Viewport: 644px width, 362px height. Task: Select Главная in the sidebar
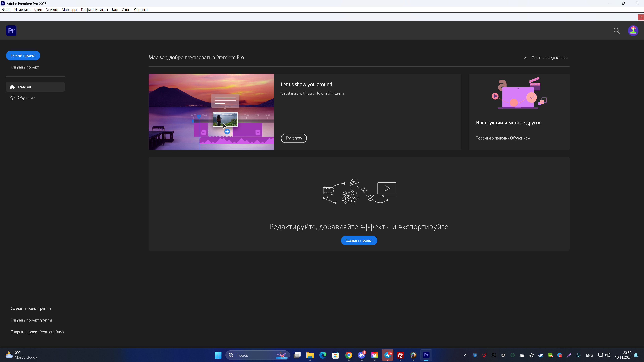pyautogui.click(x=35, y=87)
